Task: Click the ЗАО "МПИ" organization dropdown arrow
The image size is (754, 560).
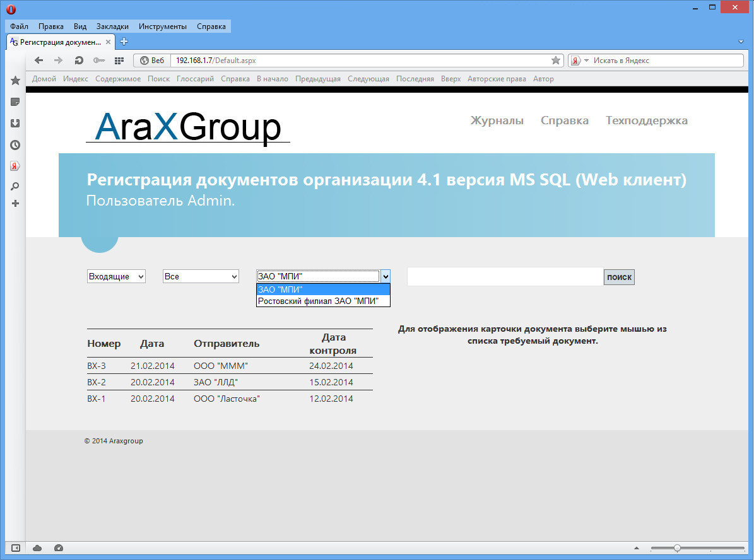Action: coord(385,276)
